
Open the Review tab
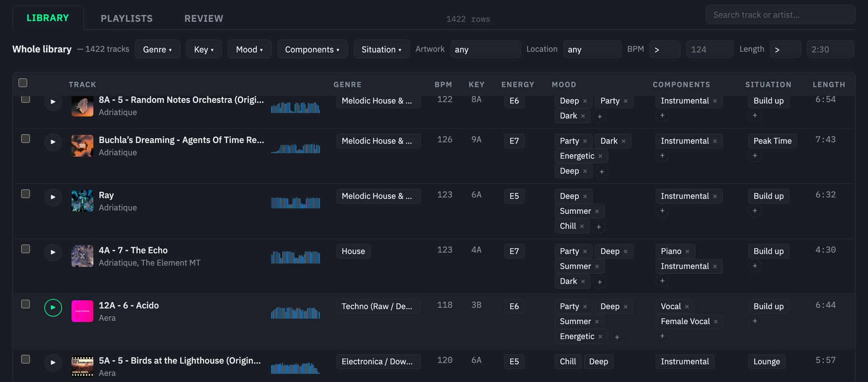pyautogui.click(x=204, y=19)
